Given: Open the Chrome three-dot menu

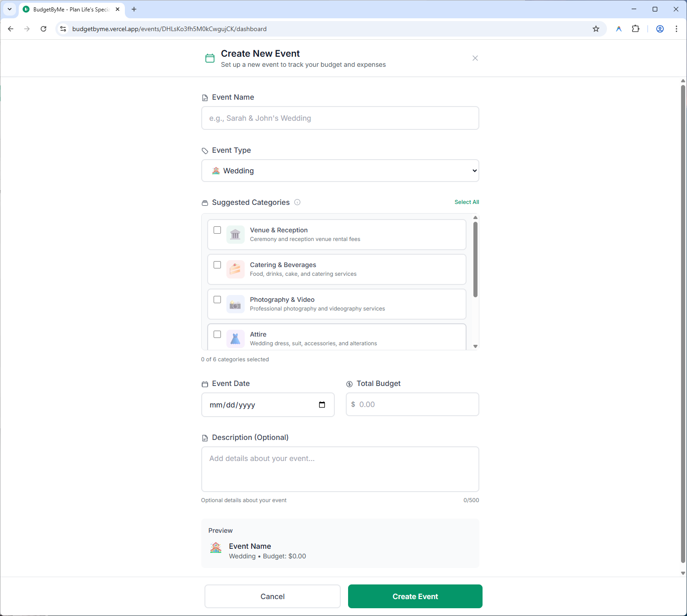Looking at the screenshot, I should (676, 29).
